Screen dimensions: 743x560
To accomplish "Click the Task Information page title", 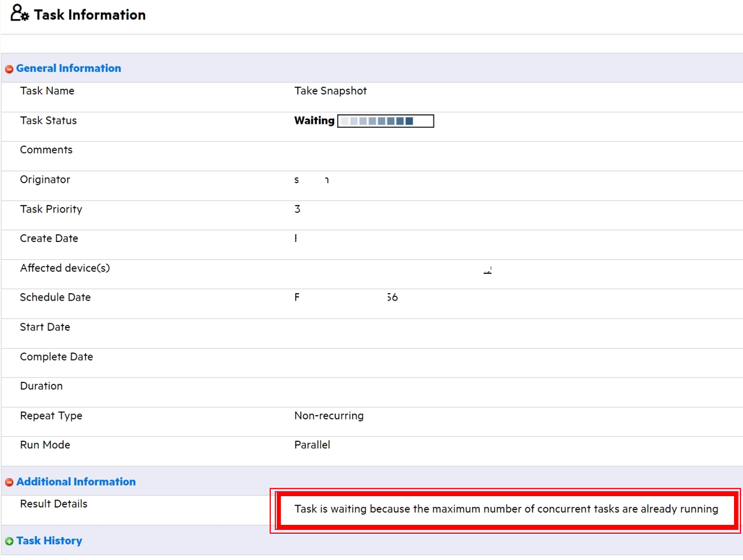I will point(89,15).
